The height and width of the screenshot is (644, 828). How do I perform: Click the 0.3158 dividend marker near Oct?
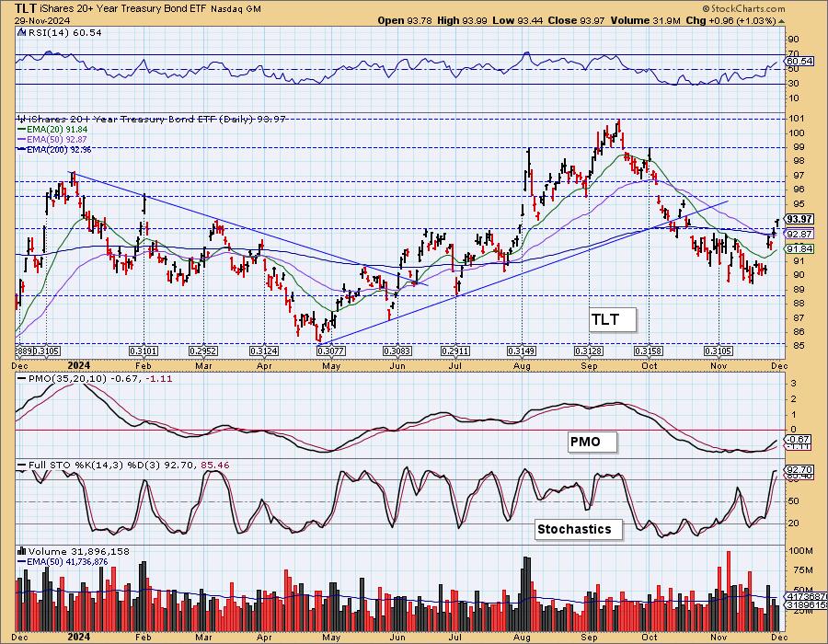coord(649,351)
